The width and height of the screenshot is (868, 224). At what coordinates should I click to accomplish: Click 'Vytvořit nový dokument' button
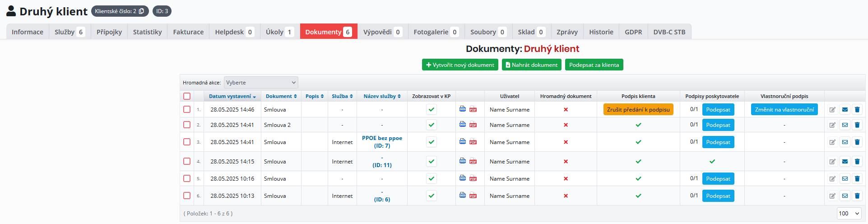[x=460, y=65]
